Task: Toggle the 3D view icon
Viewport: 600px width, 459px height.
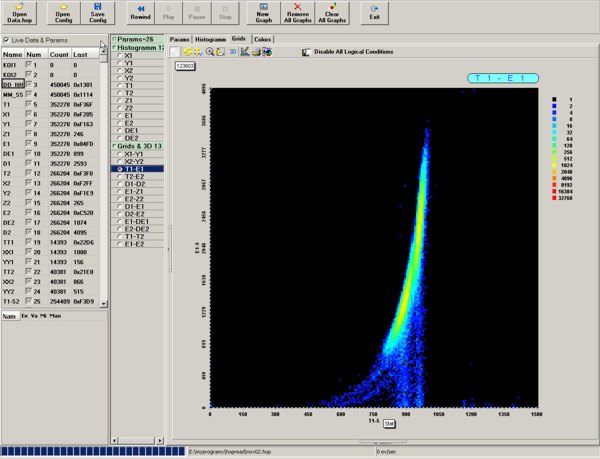Action: pos(231,52)
